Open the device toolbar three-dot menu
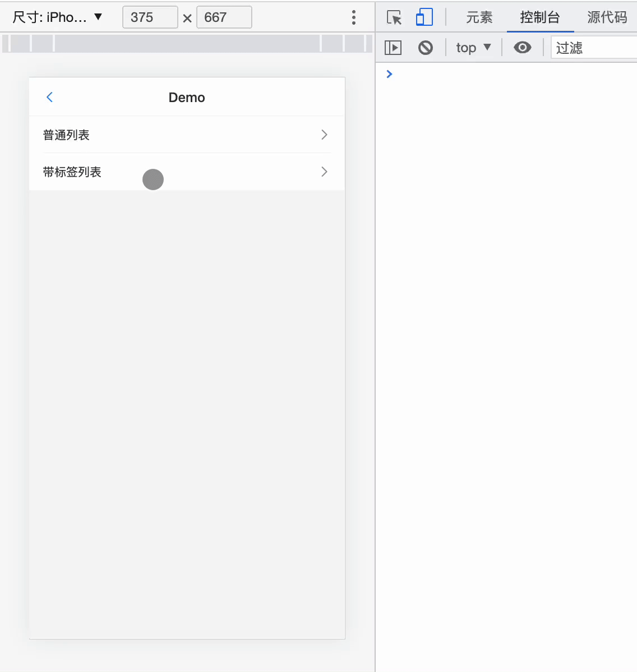The height and width of the screenshot is (672, 637). 353,17
